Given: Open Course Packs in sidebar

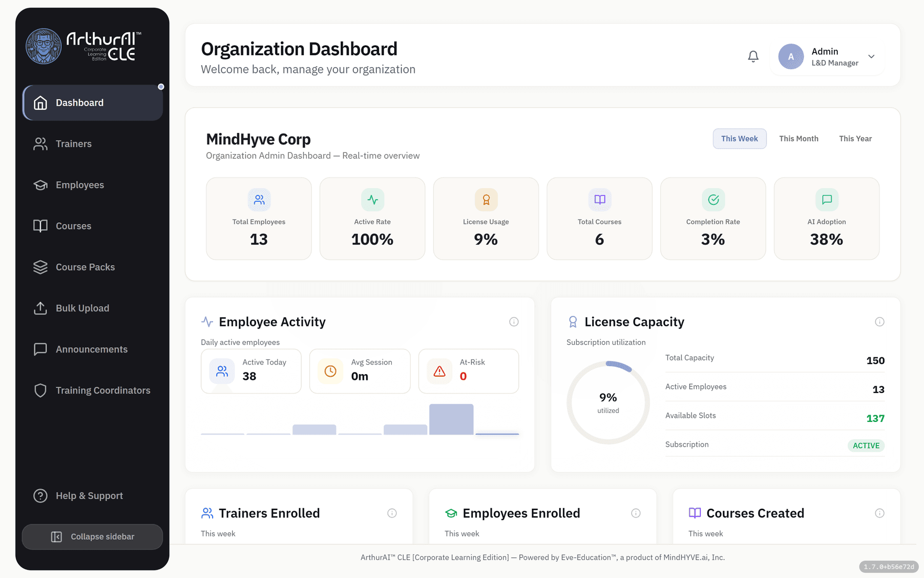Looking at the screenshot, I should (92, 267).
